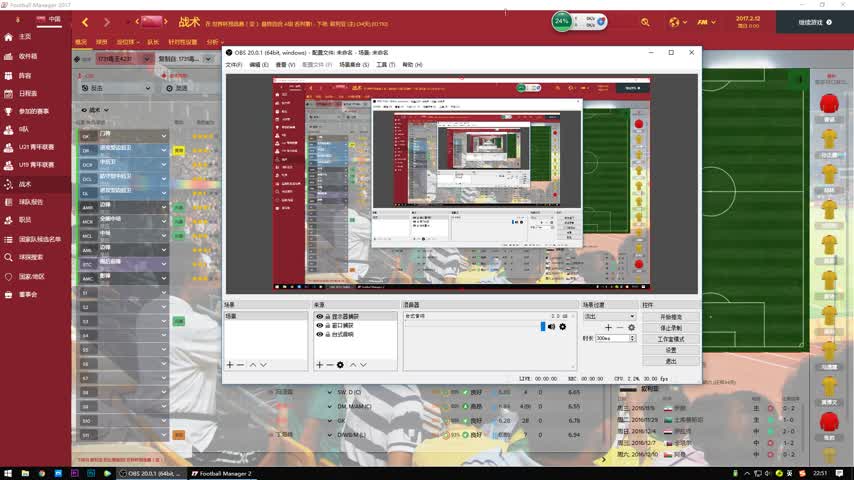This screenshot has height=480, width=854.
Task: Click 停止录制 stop recording button in OBS
Action: (671, 328)
